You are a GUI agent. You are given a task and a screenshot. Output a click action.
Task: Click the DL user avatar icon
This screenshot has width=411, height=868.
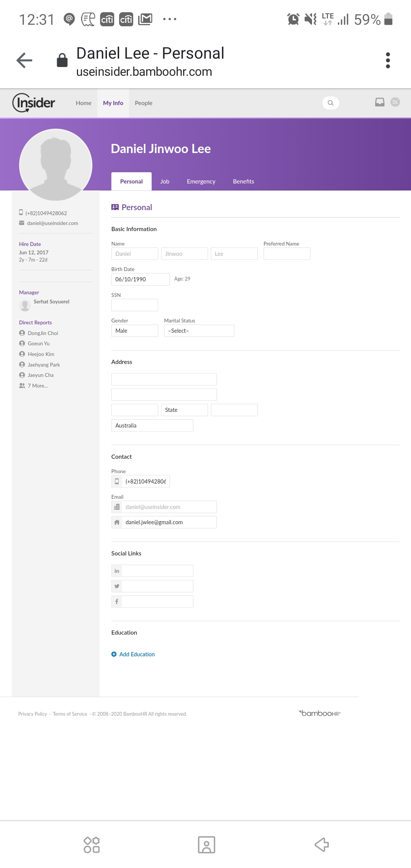click(395, 102)
